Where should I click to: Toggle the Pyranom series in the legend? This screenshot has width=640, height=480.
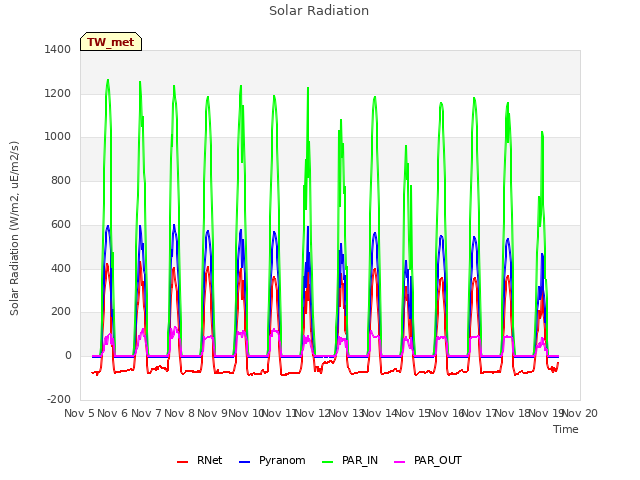coord(272,460)
